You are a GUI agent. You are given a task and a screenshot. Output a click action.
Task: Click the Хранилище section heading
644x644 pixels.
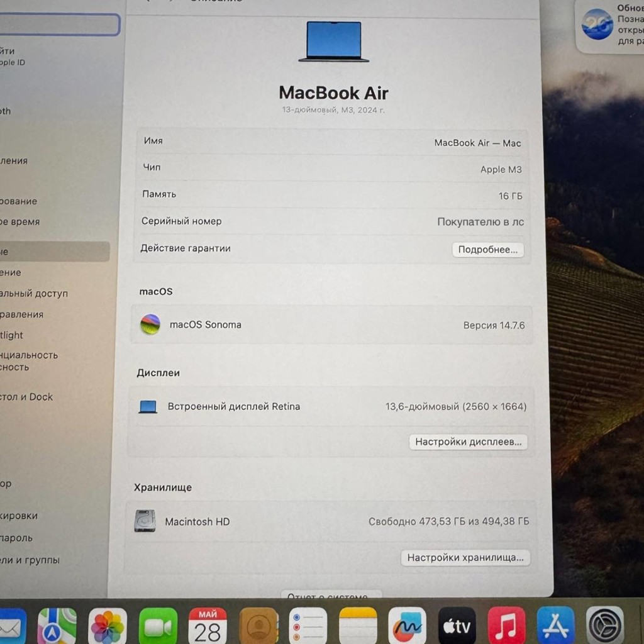coord(163,487)
